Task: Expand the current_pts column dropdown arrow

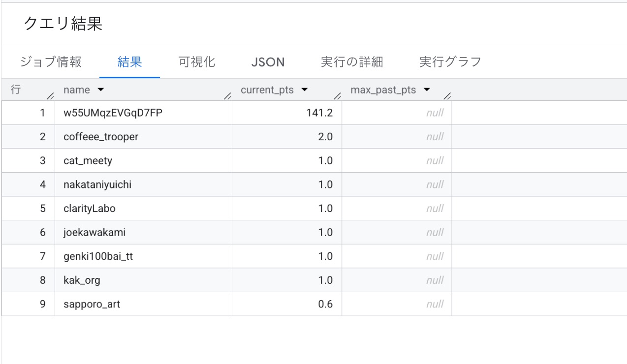Action: point(304,90)
